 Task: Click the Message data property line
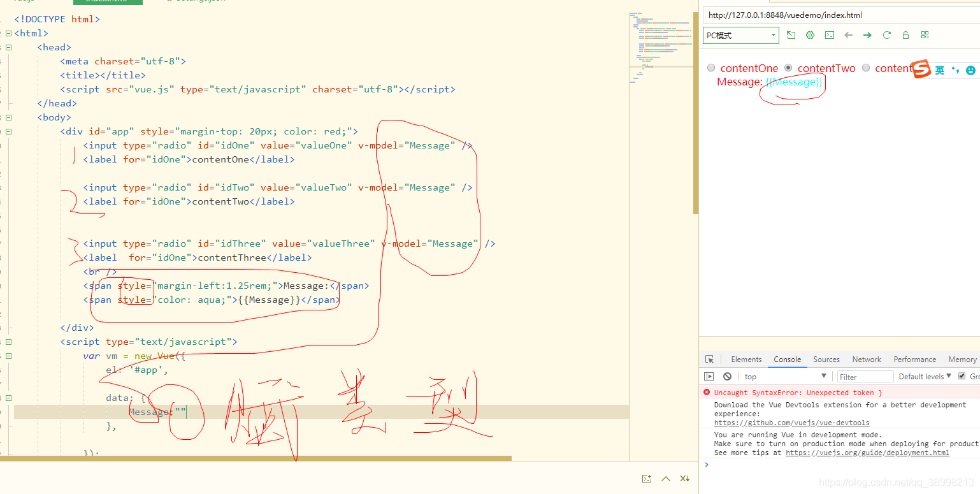[x=157, y=412]
